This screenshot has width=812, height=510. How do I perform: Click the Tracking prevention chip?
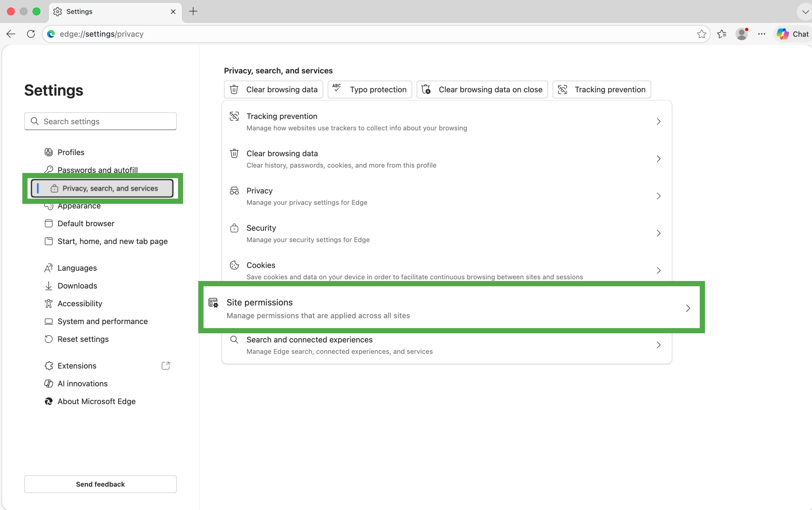coord(602,89)
